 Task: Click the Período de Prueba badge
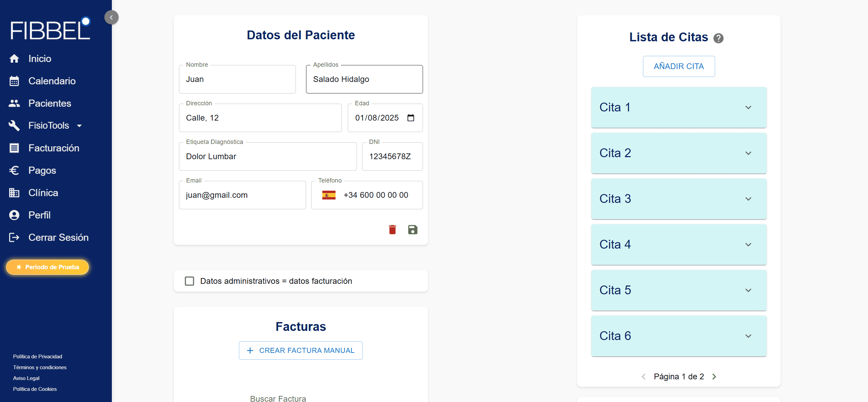coord(47,267)
